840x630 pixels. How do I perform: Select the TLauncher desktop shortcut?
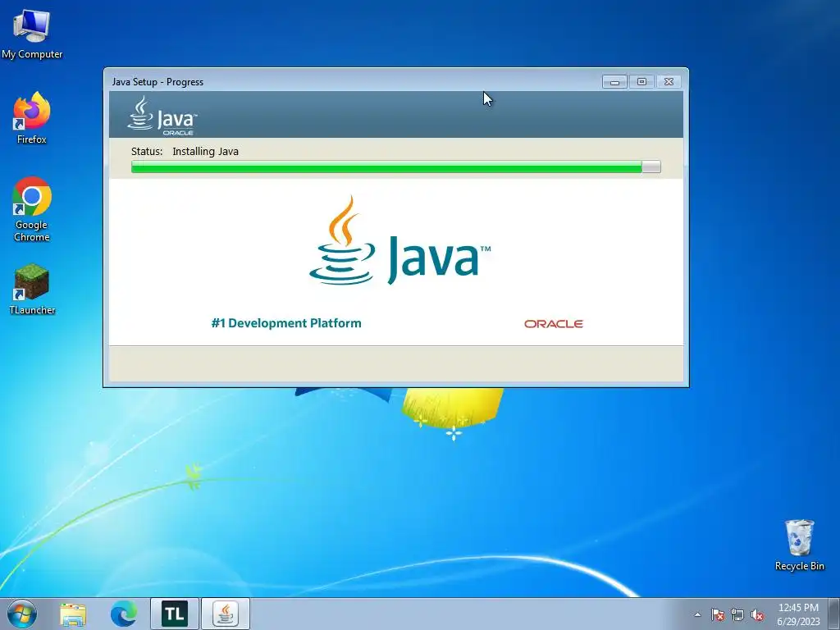coord(32,290)
